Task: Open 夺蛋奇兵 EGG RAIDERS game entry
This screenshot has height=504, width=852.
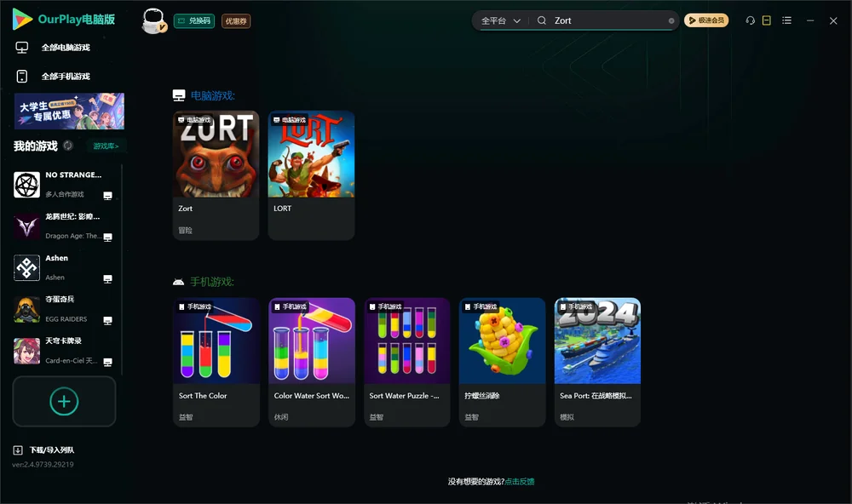Action: pyautogui.click(x=63, y=309)
